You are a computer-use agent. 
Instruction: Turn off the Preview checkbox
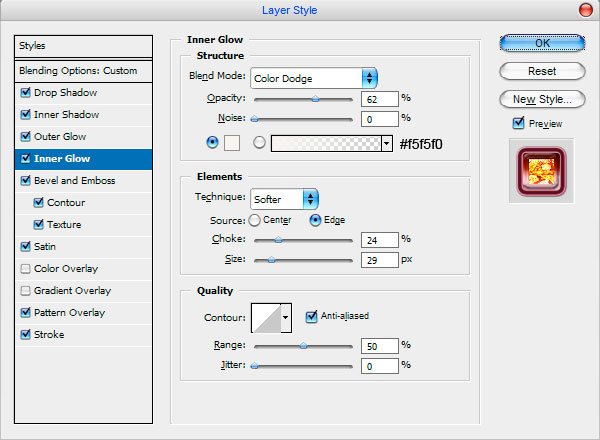click(518, 123)
